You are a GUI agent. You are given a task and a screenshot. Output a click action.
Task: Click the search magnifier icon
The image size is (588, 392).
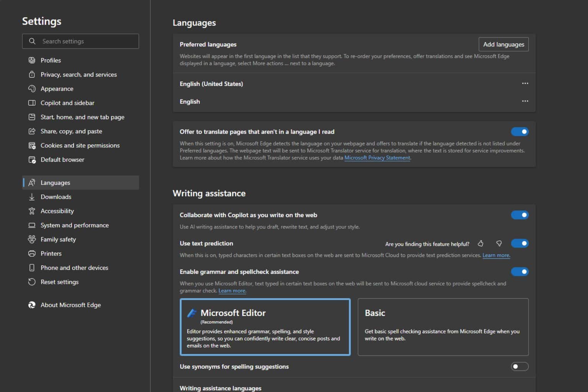tap(32, 41)
